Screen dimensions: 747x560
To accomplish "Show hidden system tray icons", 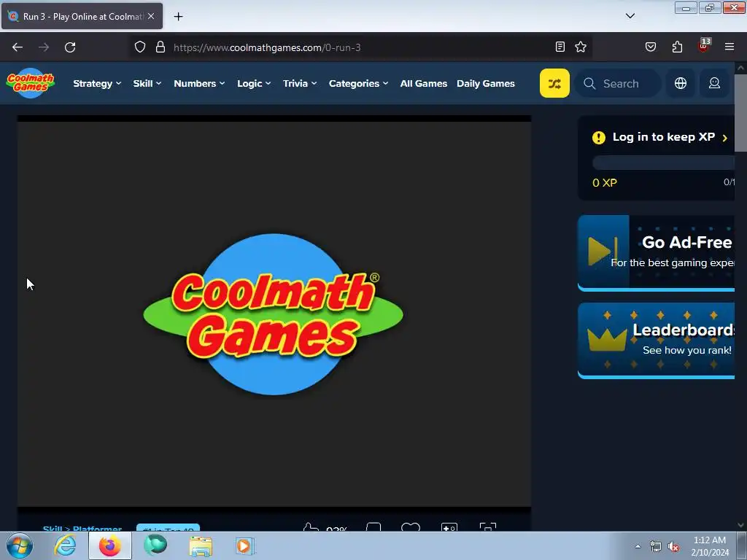I will [638, 546].
